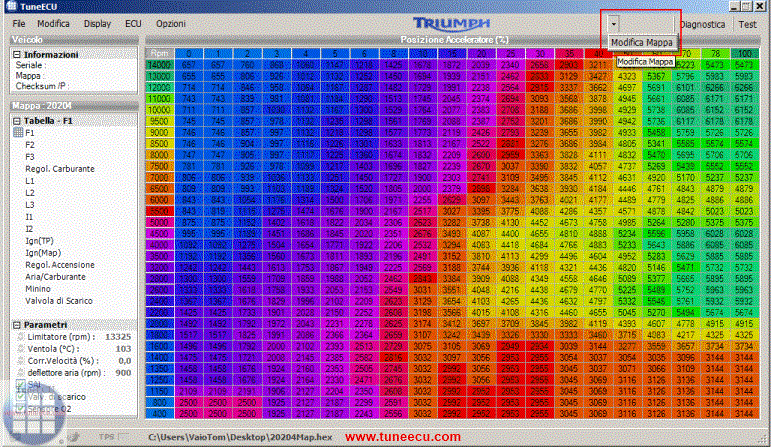This screenshot has height=447, width=771.
Task: Click the 20204Map.hex file path in status bar
Action: [x=240, y=437]
